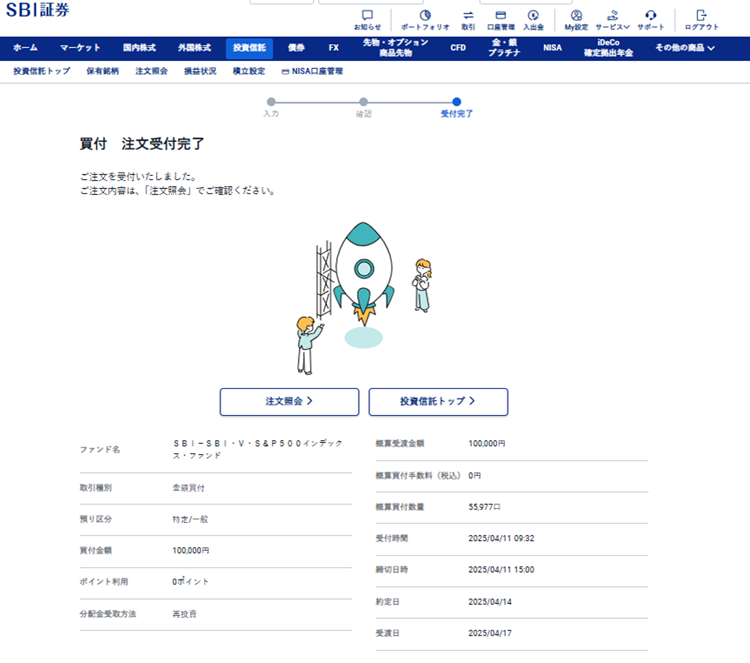Click the 概算買付手数料 0円 value
Viewport: 750px width, 663px height.
(x=474, y=475)
